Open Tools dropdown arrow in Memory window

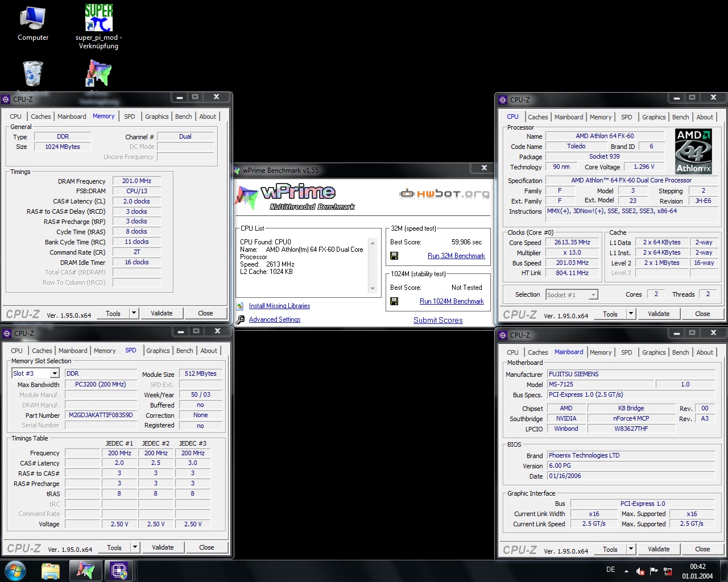coord(134,313)
